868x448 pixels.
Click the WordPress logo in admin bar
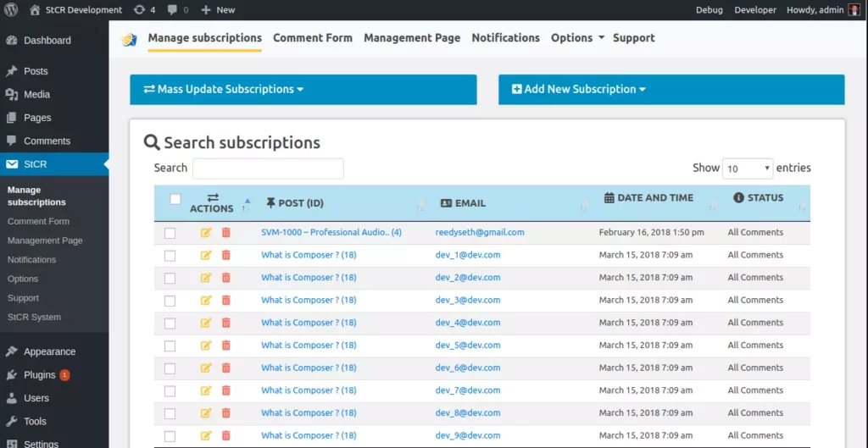pos(11,10)
